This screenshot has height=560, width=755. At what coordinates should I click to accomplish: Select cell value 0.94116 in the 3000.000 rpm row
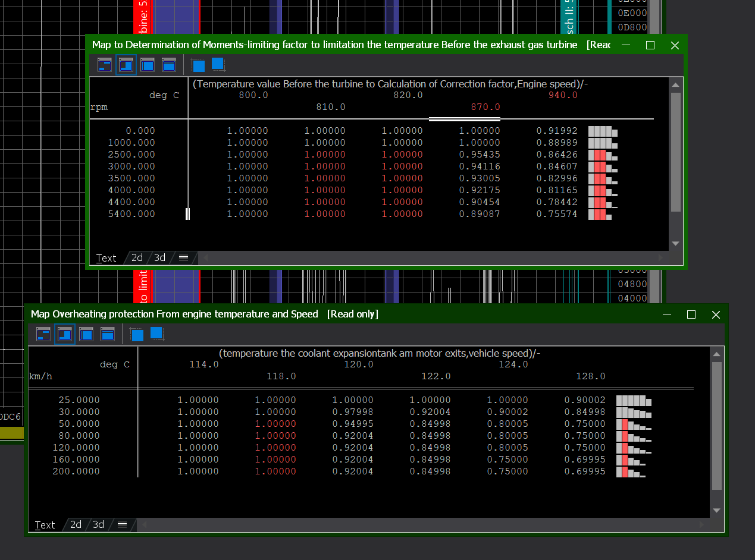480,166
